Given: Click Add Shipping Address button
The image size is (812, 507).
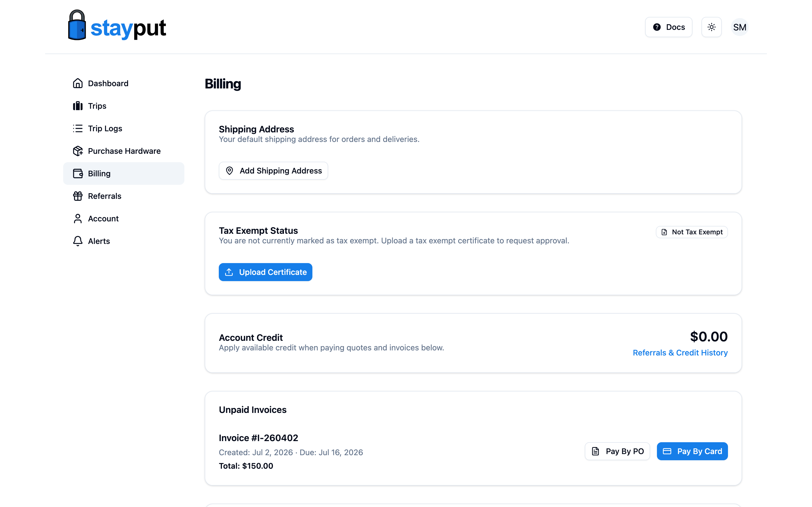Looking at the screenshot, I should tap(273, 171).
